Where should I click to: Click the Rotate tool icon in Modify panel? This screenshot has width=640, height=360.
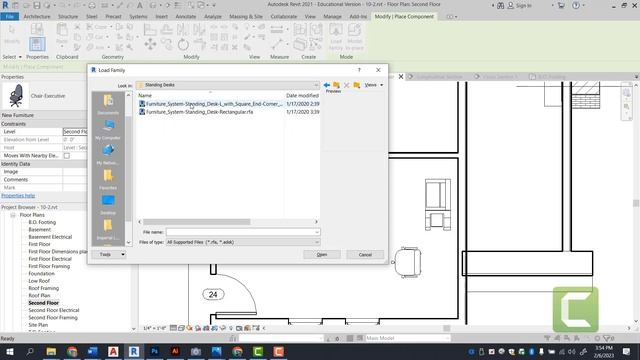183,44
